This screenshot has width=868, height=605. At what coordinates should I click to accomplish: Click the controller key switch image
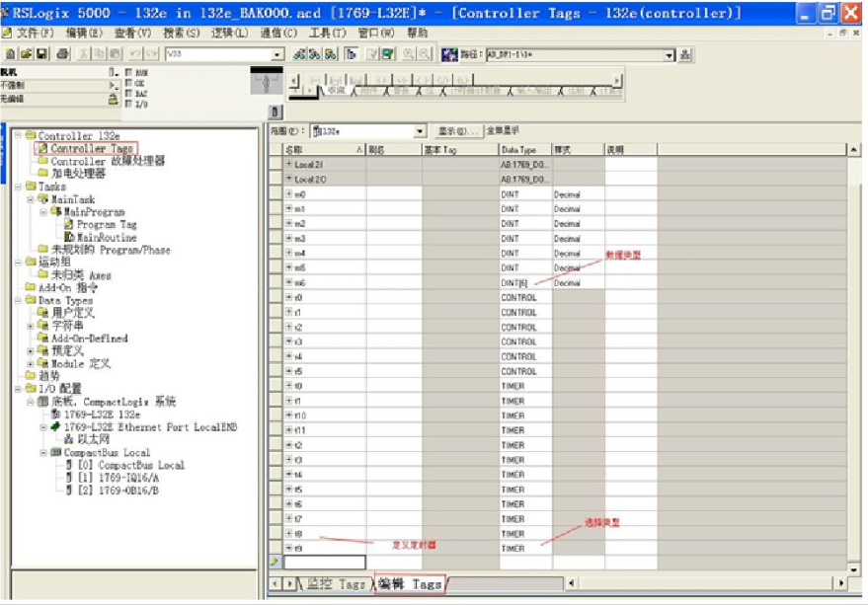pyautogui.click(x=267, y=81)
